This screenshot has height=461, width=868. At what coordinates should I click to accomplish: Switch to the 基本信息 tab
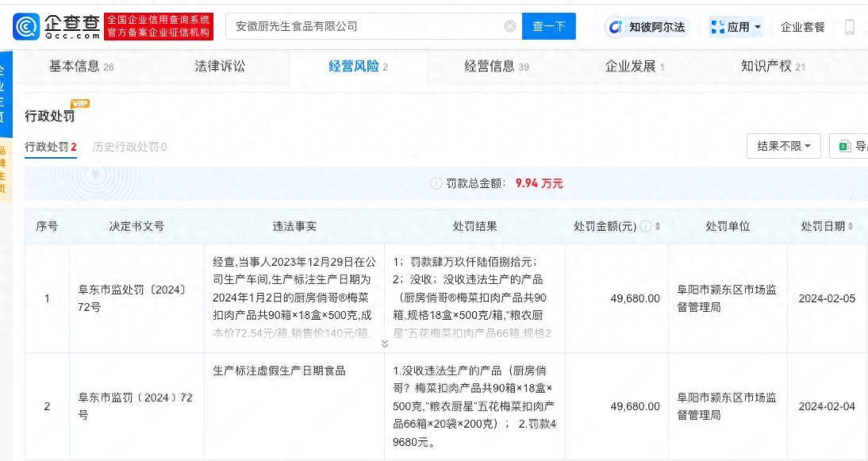click(x=82, y=67)
